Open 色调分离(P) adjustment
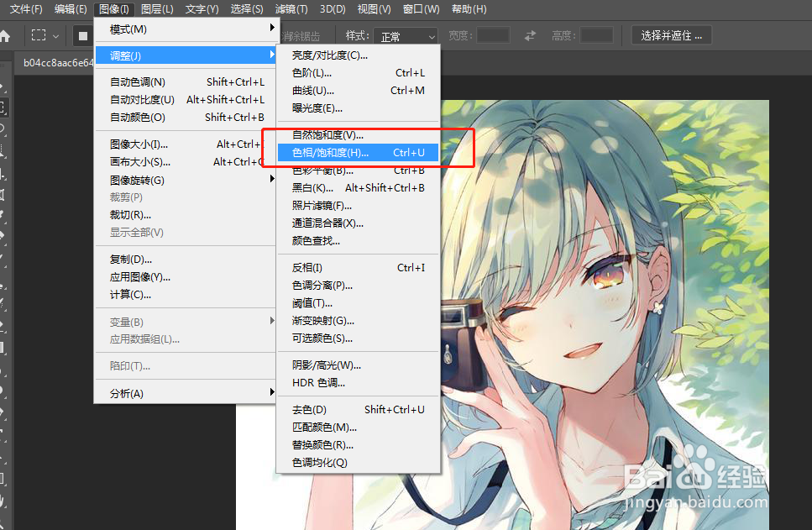Viewport: 812px width, 530px height. 359,285
